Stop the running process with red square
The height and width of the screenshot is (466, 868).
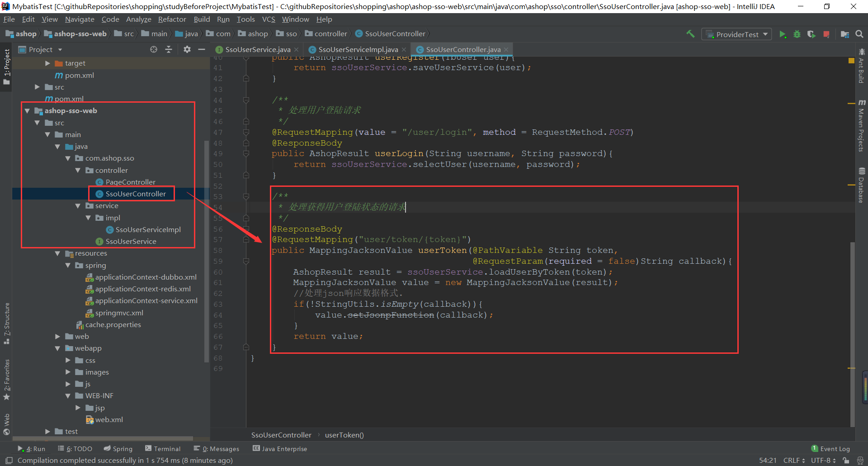pyautogui.click(x=826, y=34)
